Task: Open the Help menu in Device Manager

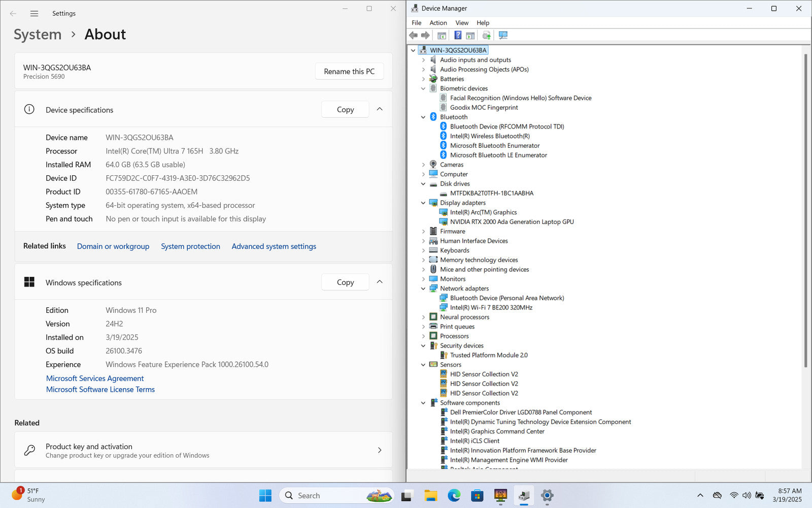Action: click(483, 23)
